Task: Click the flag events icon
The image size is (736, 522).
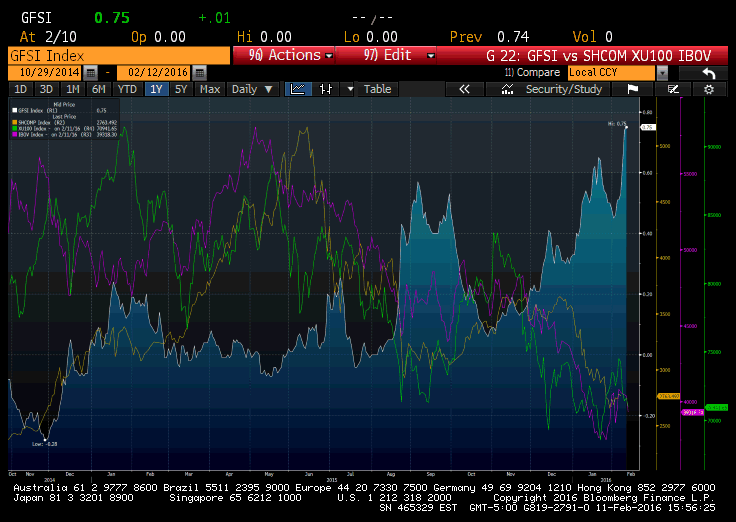Action: [x=632, y=89]
